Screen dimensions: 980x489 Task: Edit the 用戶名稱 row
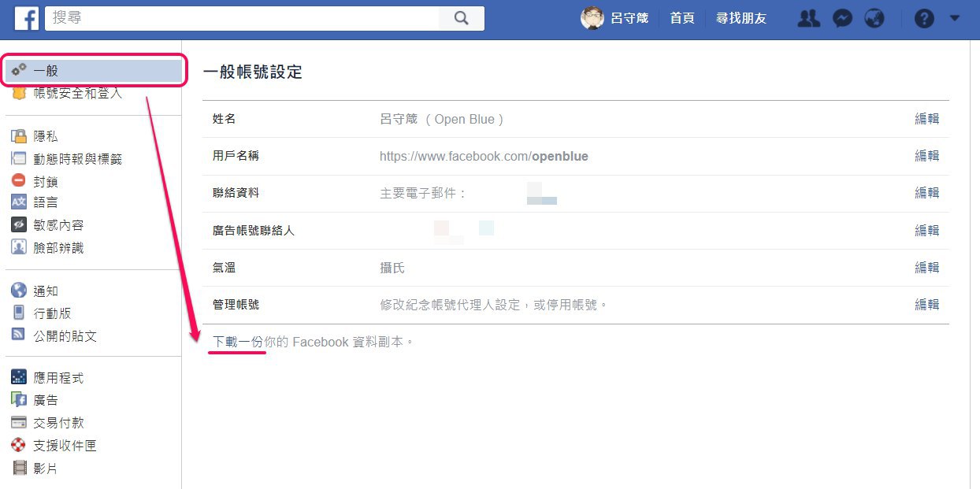[x=926, y=156]
